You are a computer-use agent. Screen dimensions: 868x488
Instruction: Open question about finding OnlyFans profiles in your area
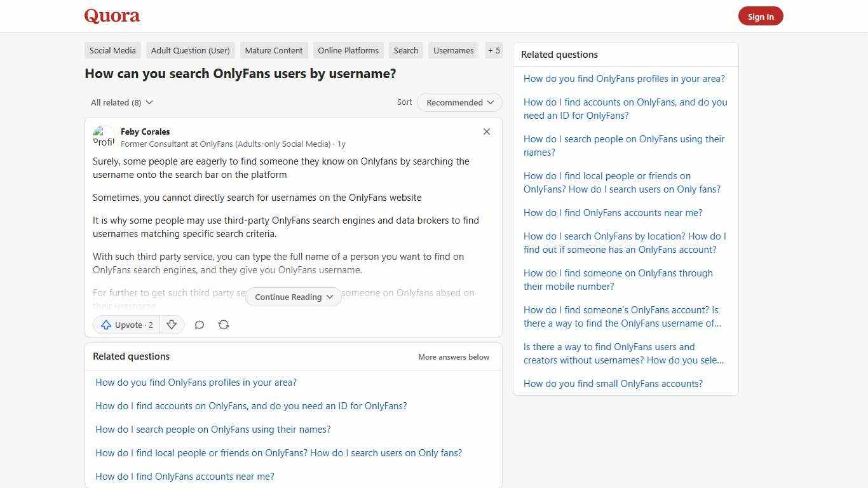click(196, 382)
